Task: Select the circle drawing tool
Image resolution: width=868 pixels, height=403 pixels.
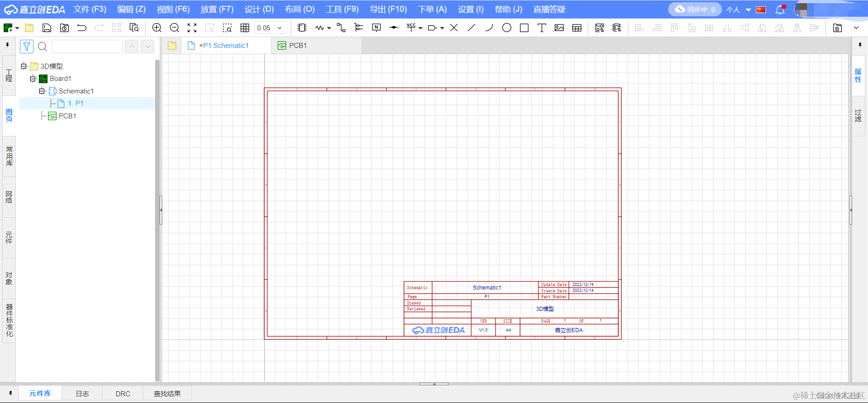Action: 507,28
